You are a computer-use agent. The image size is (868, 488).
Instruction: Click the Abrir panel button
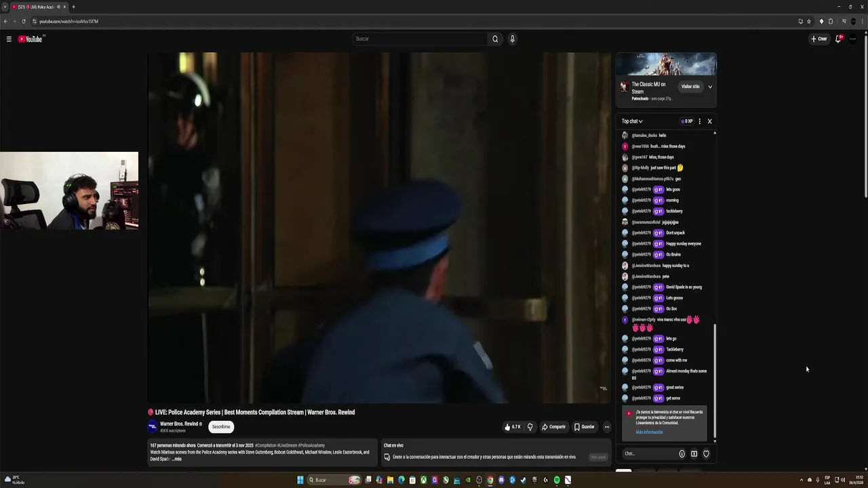coord(598,457)
